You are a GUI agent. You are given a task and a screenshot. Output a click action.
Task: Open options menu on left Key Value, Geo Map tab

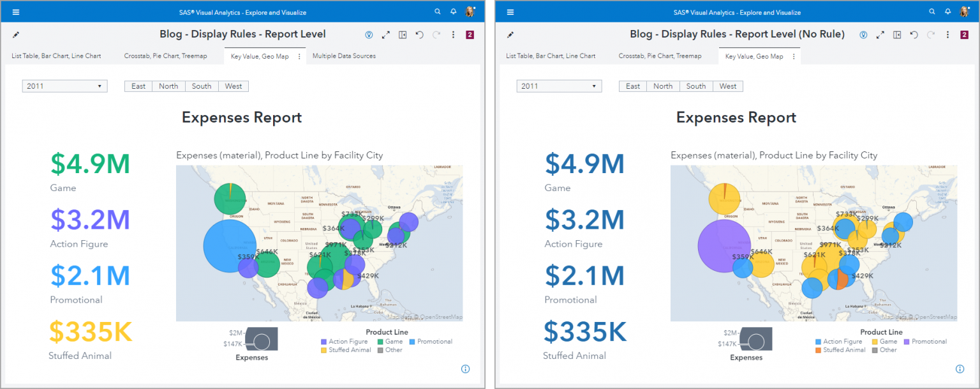coord(299,56)
